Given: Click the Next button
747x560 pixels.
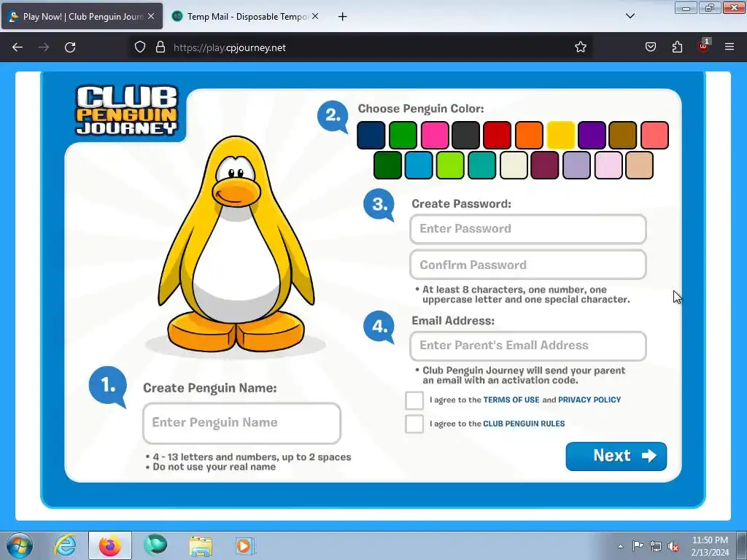Looking at the screenshot, I should 616,456.
